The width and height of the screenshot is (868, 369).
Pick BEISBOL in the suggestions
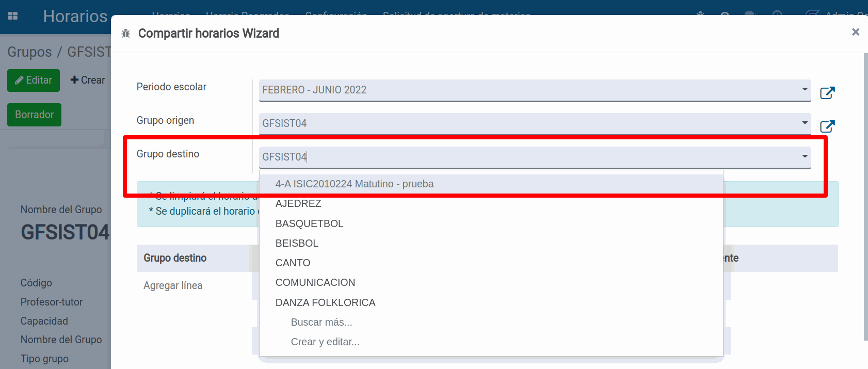point(297,243)
